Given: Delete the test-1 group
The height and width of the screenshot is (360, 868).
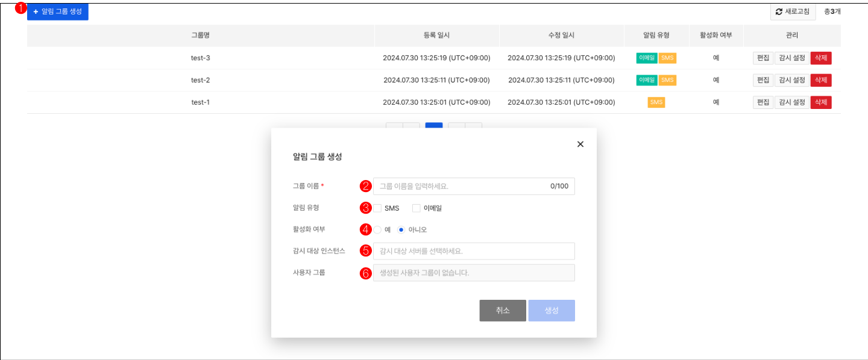Looking at the screenshot, I should coord(821,102).
